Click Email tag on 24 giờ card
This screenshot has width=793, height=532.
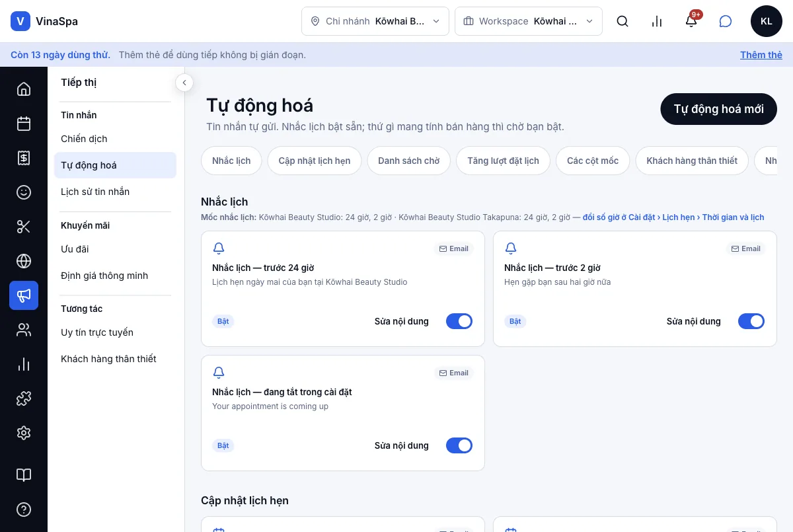coord(454,248)
